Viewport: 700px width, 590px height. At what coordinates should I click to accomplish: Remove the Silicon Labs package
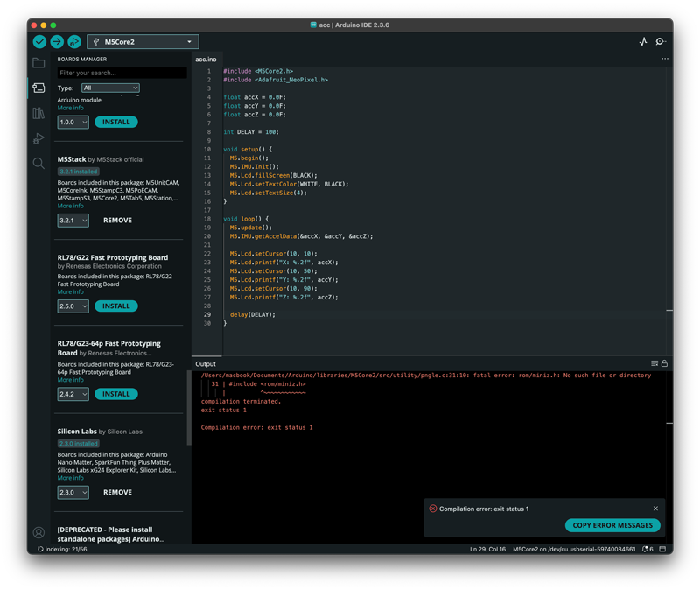click(117, 492)
